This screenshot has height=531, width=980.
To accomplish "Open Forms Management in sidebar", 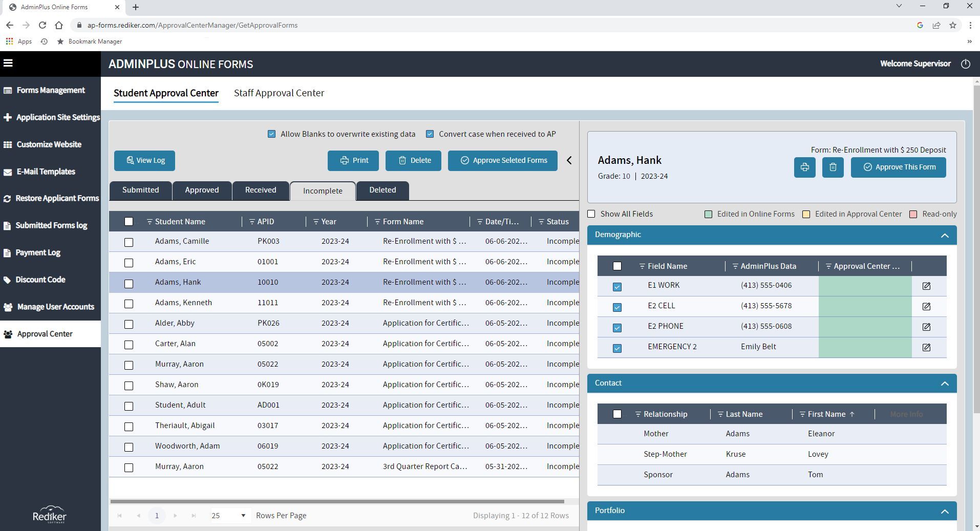I will (x=50, y=90).
